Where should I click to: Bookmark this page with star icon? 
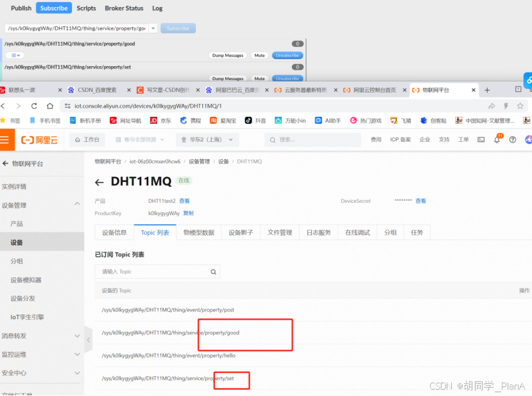(520, 106)
